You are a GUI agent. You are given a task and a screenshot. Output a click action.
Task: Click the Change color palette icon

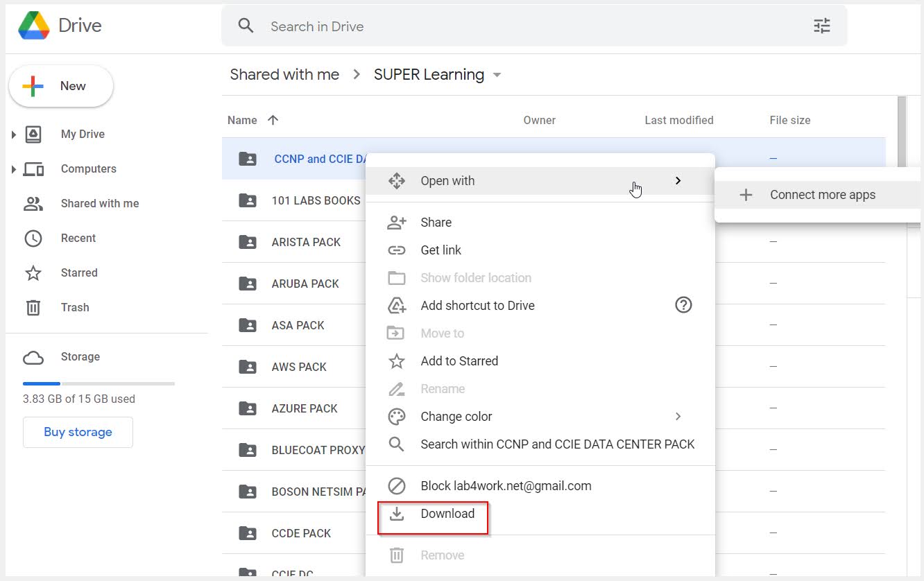[397, 417]
